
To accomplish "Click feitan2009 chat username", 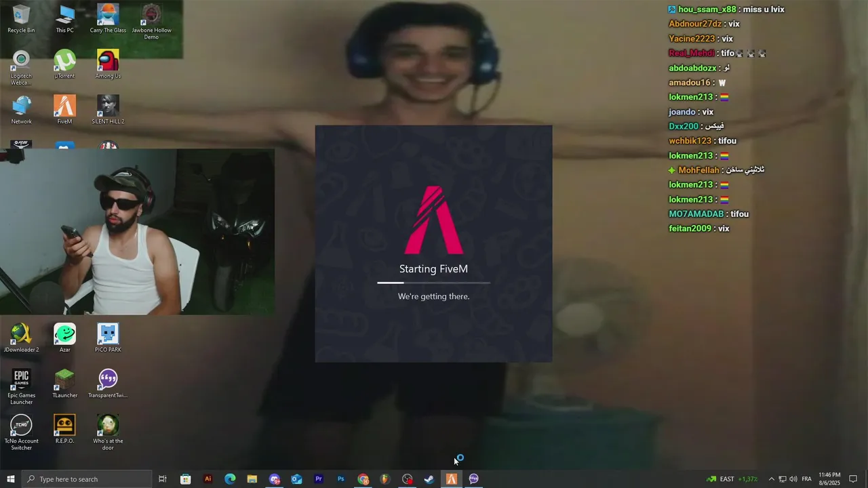I will [x=690, y=228].
